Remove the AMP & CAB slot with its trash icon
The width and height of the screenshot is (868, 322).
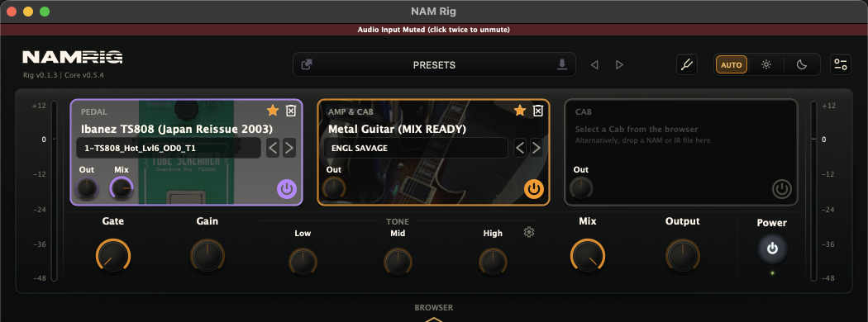coord(537,111)
